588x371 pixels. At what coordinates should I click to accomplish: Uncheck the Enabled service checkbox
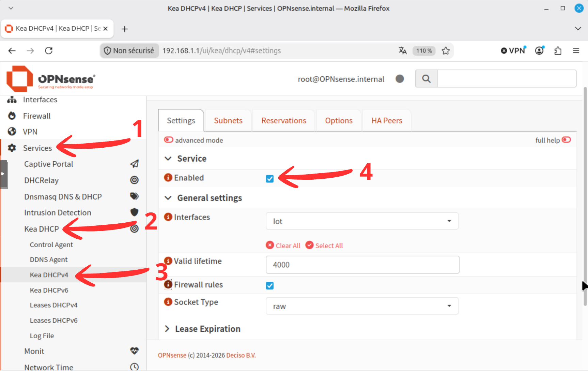click(x=270, y=179)
